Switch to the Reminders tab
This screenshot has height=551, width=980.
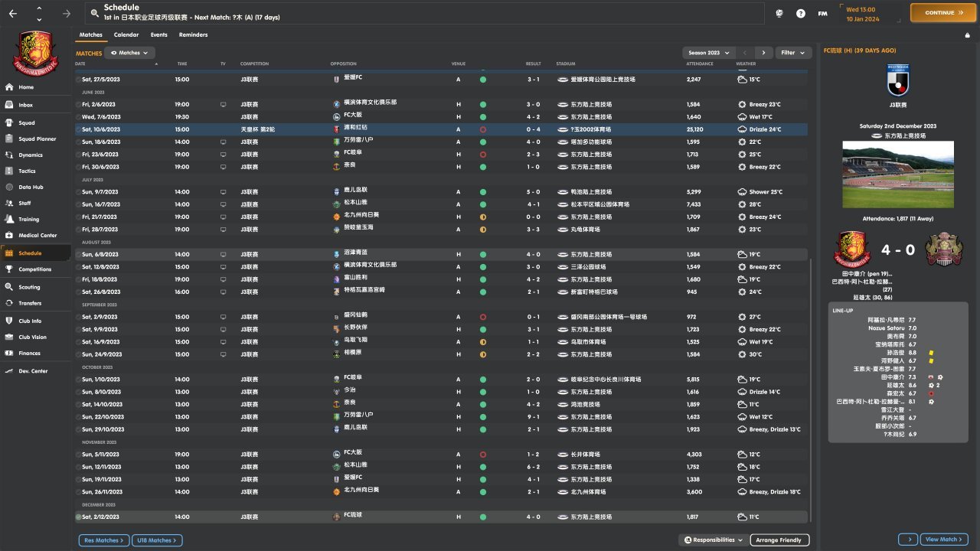click(193, 34)
